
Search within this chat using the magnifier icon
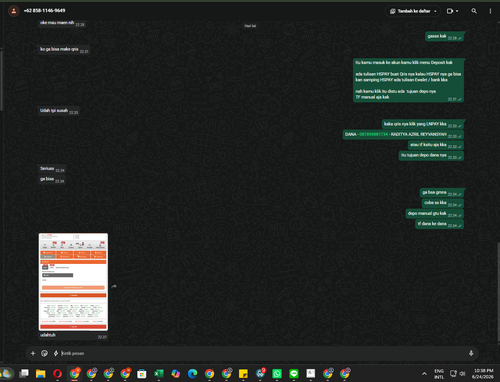pyautogui.click(x=474, y=11)
